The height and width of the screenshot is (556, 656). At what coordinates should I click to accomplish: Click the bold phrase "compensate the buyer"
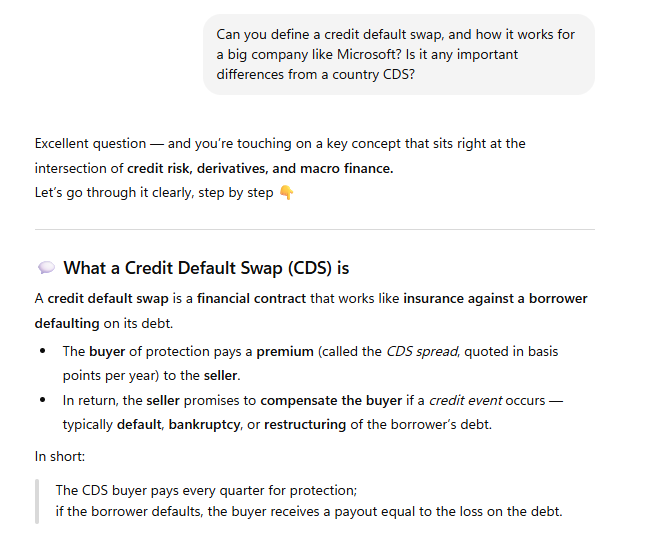point(332,400)
